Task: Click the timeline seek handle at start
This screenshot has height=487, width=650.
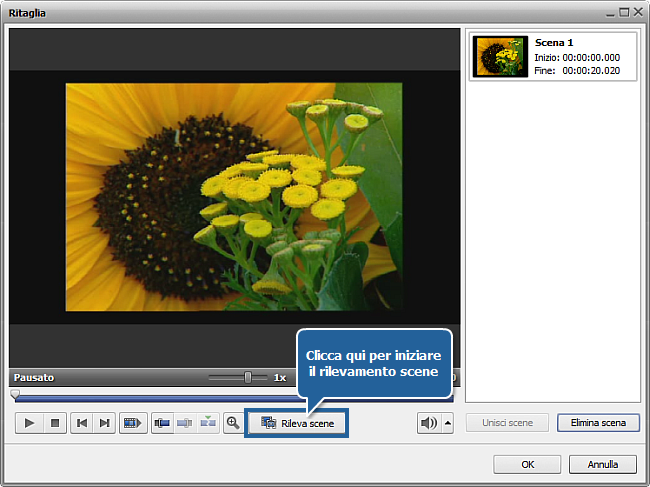Action: [x=15, y=395]
